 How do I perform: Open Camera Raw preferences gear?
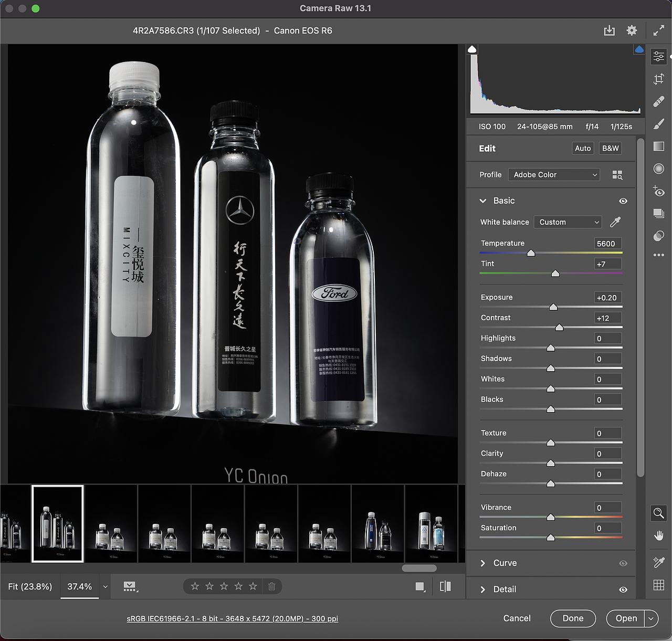point(632,30)
